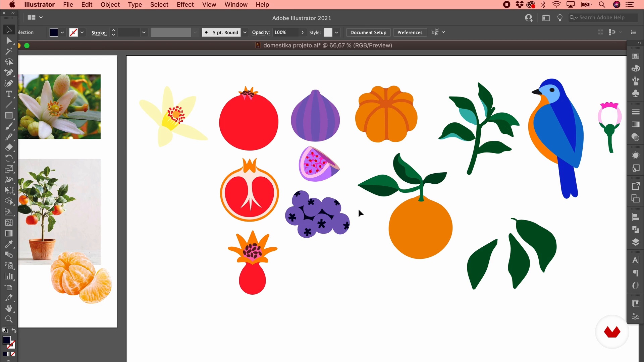Select the Lasso tool

9,62
